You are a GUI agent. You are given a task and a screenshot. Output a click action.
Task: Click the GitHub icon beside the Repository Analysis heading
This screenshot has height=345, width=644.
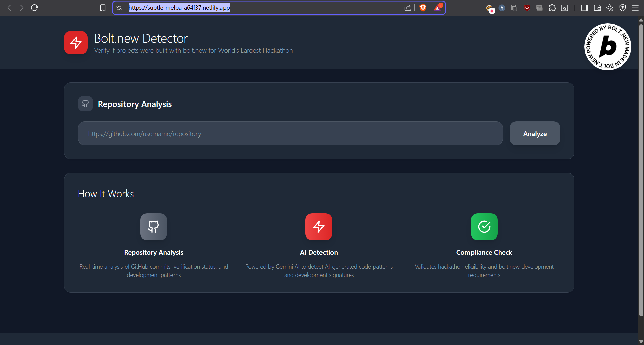tap(85, 104)
